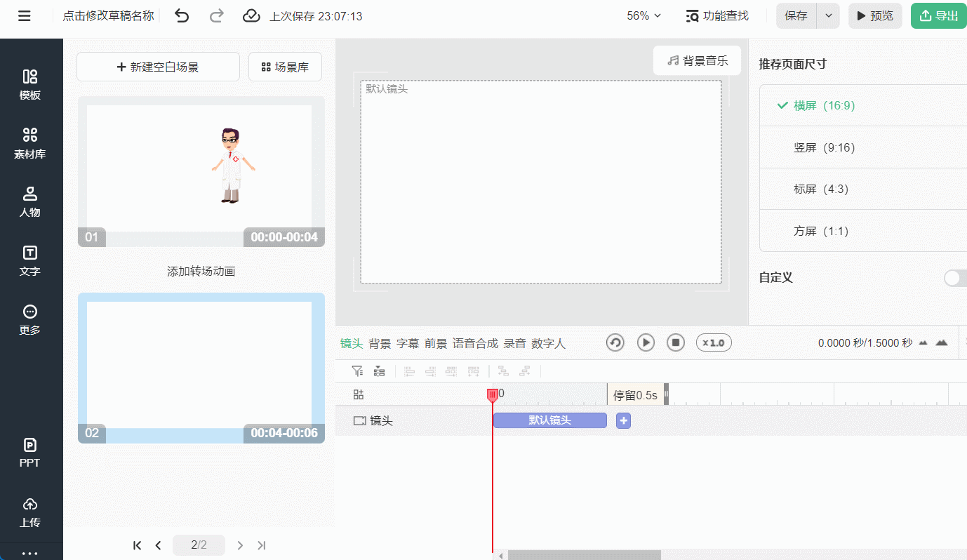This screenshot has height=560, width=967.
Task: Select the 默认镜头 clip on timeline
Action: pos(549,420)
